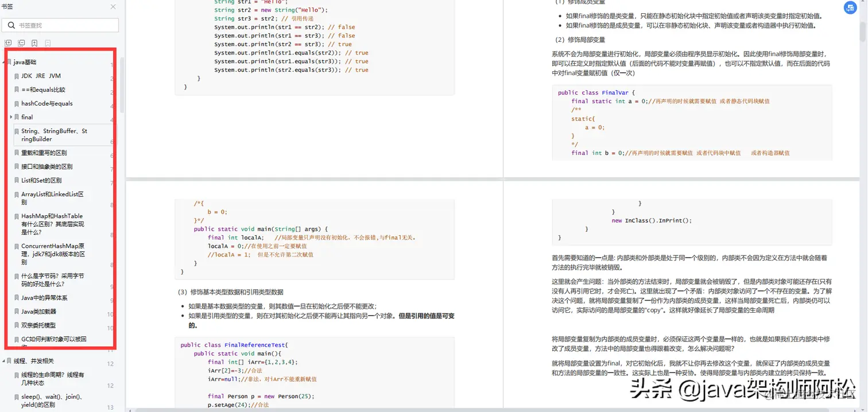Go to the hashCode与equals bookmark

point(47,103)
